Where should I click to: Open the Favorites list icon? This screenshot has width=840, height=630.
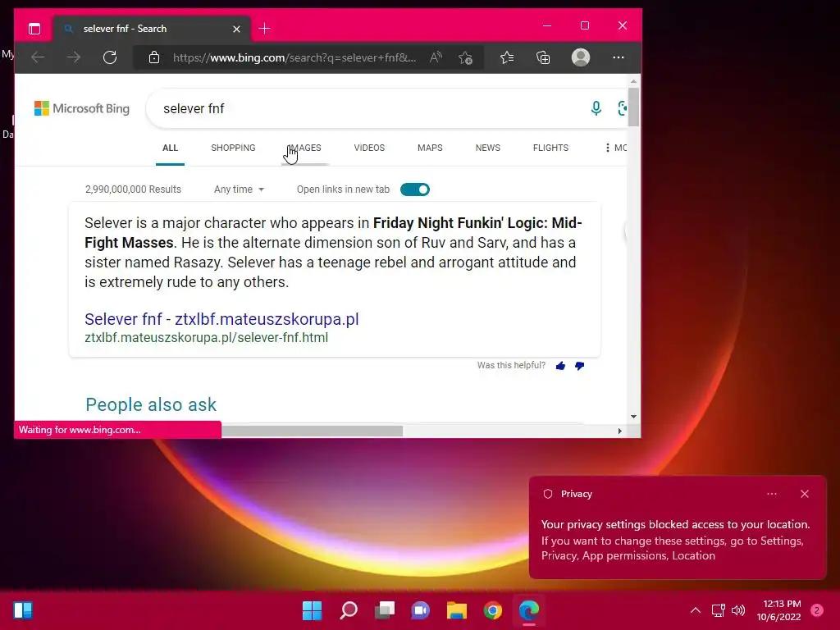(507, 57)
